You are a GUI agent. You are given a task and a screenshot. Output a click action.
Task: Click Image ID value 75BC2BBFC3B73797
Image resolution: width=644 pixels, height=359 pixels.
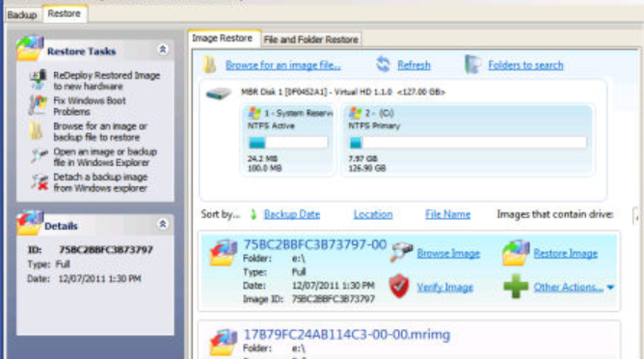point(334,299)
